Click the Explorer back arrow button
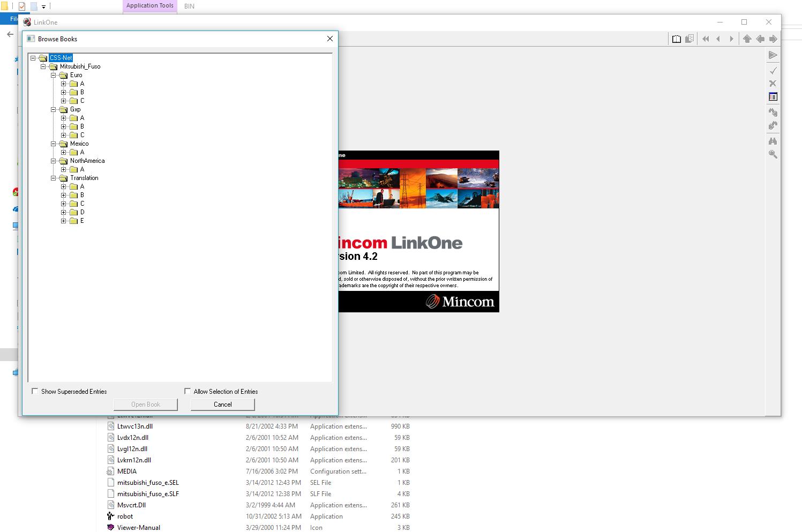The height and width of the screenshot is (532, 802). [10, 34]
